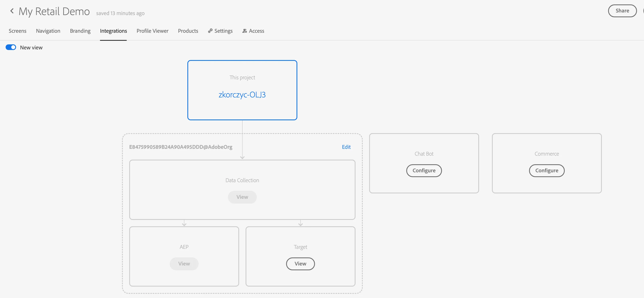Click the Share button
Viewport: 644px width, 298px height.
pos(622,11)
